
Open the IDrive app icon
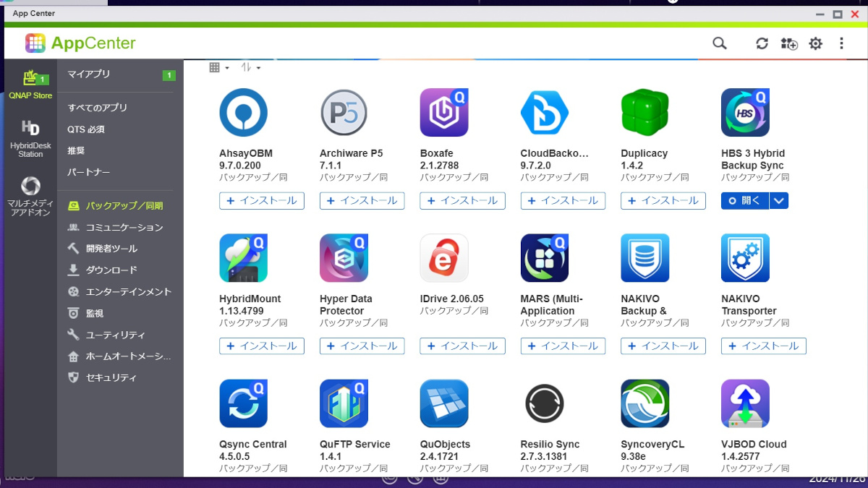(444, 258)
